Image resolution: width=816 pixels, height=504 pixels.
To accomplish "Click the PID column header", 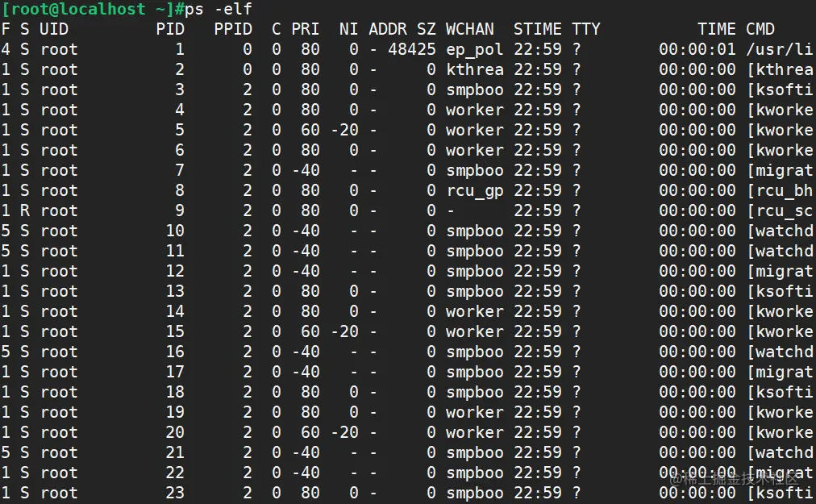I will coord(170,29).
